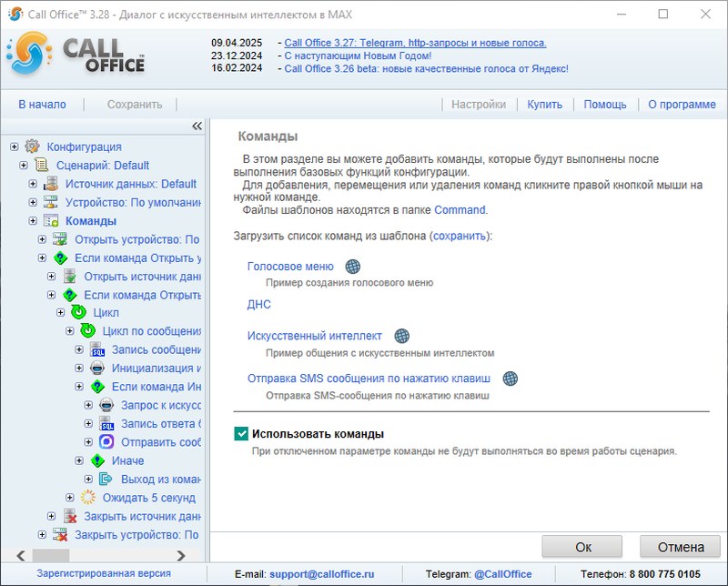Click the red X icon beside Закрыть источник данных
Screen dimensions: 728x586
(x=70, y=516)
